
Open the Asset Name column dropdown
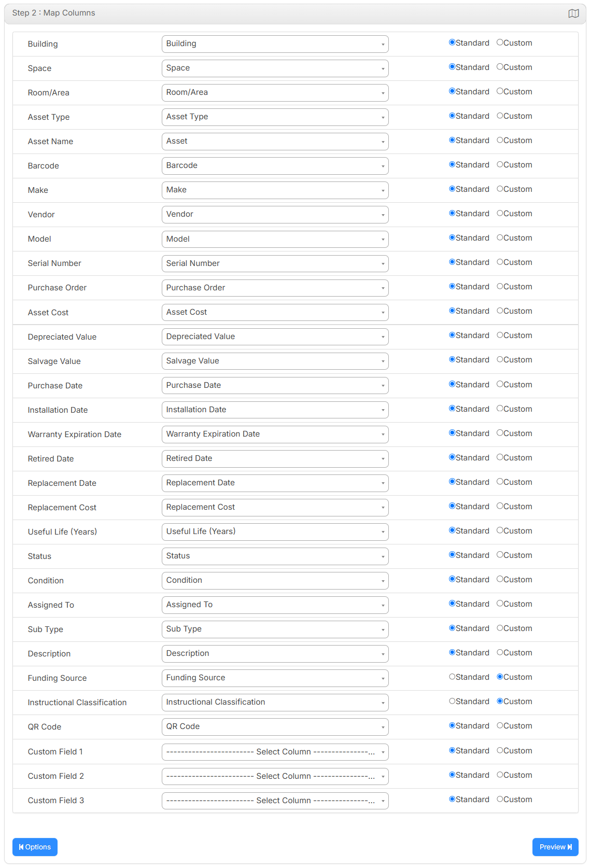tap(275, 142)
